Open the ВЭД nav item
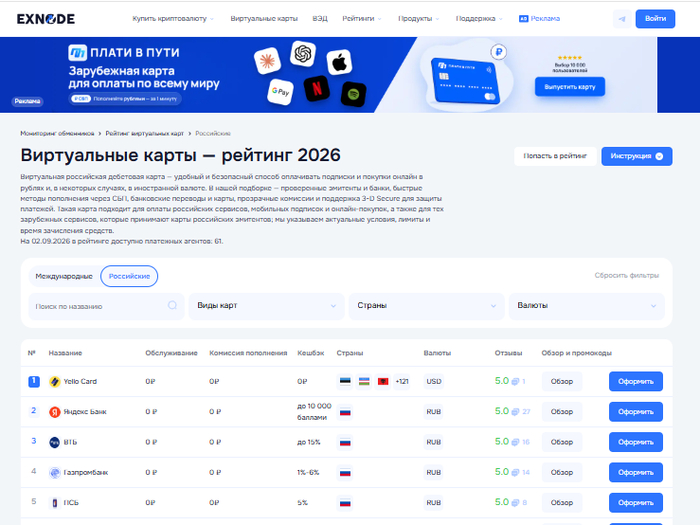The height and width of the screenshot is (525, 700). coord(320,19)
